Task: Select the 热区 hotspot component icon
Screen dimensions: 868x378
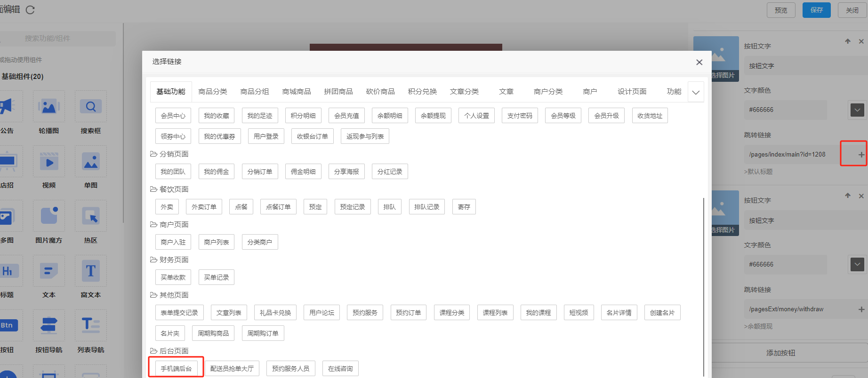Action: [x=90, y=216]
